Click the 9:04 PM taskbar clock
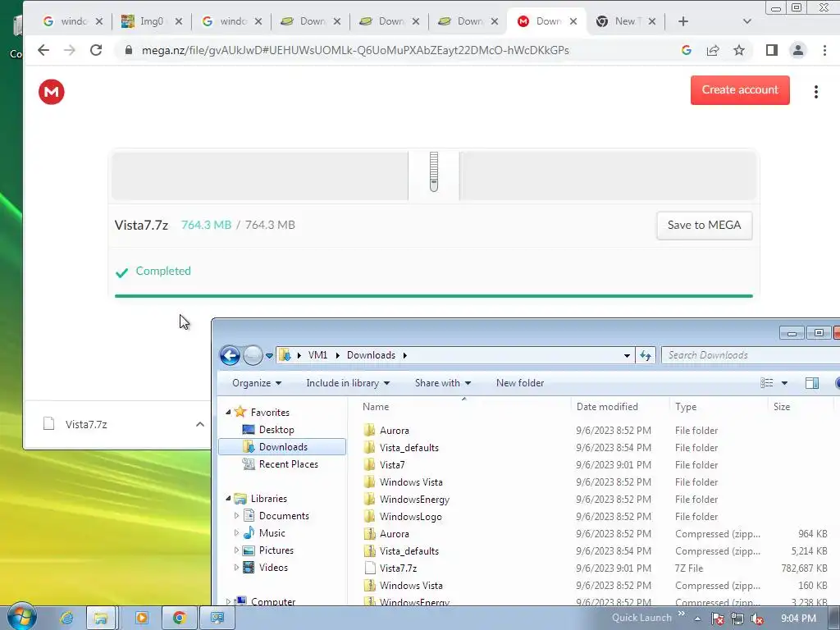 (798, 619)
